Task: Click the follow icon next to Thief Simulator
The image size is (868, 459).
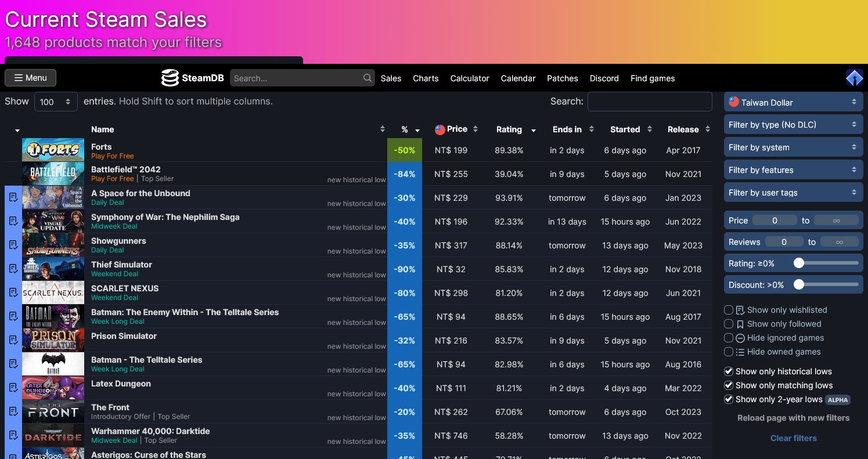Action: point(13,268)
